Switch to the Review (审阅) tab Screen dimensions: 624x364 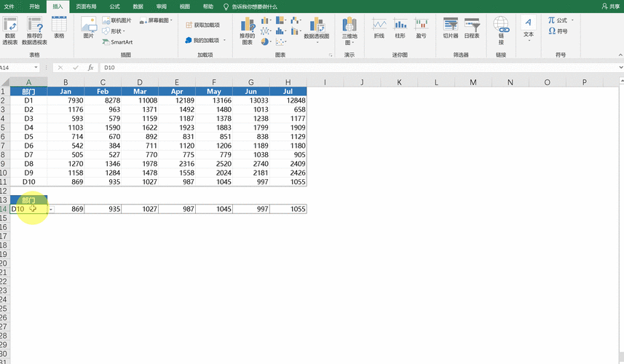tap(162, 7)
